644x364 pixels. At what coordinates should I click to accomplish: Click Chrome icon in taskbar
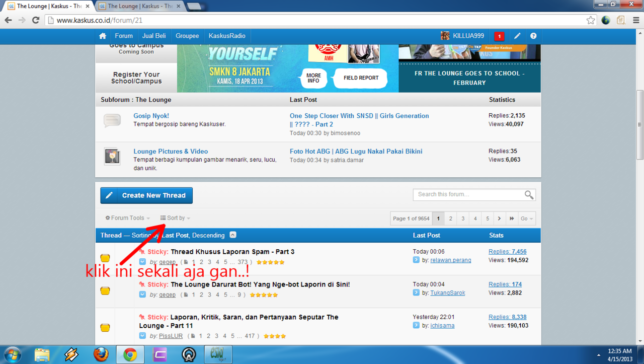click(130, 354)
